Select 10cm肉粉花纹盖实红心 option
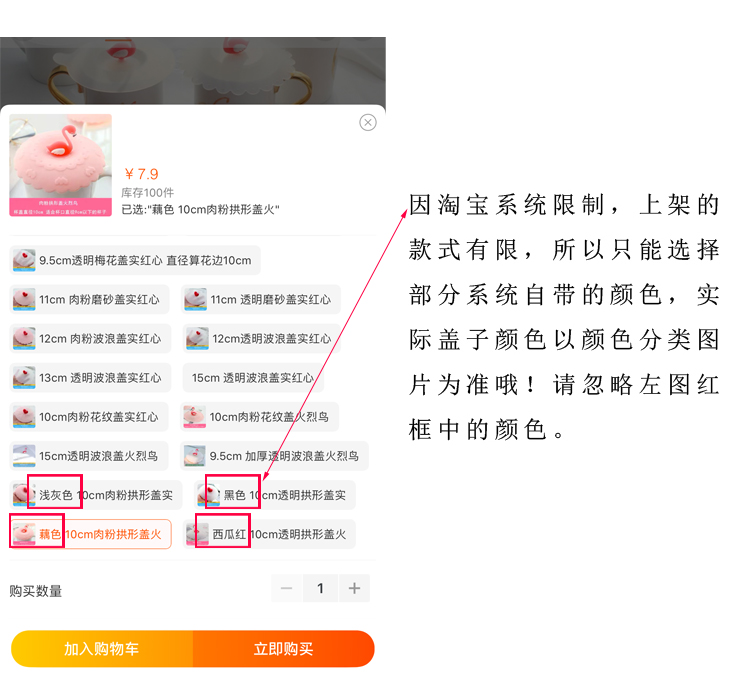This screenshot has height=695, width=750. point(89,417)
